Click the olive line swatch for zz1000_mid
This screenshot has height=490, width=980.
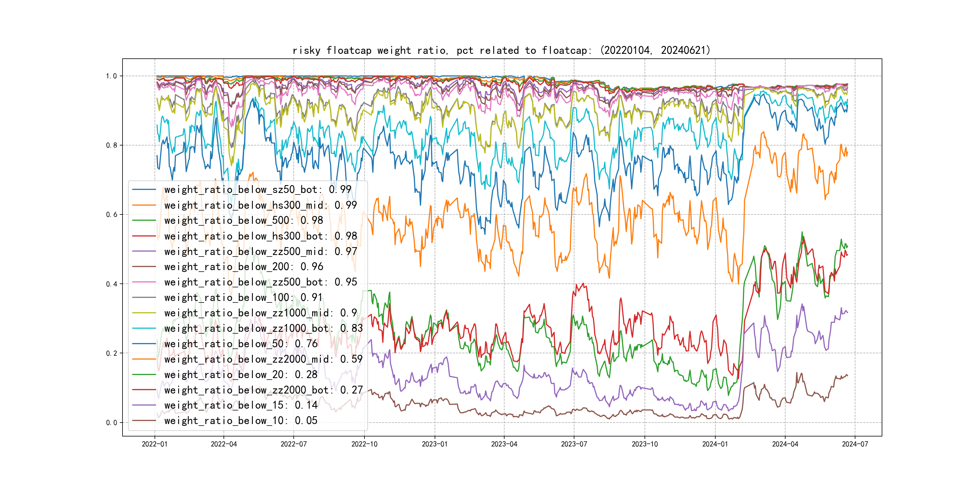(x=144, y=313)
